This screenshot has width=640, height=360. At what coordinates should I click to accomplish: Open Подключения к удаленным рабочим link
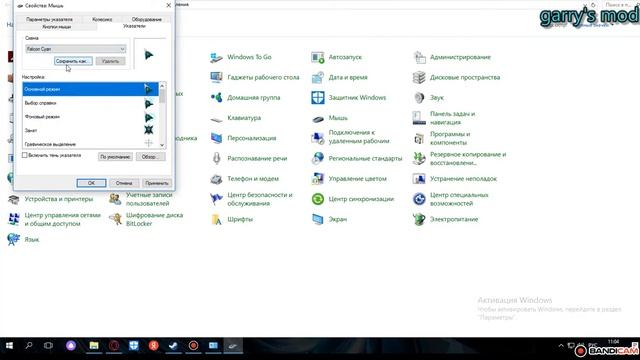(359, 137)
